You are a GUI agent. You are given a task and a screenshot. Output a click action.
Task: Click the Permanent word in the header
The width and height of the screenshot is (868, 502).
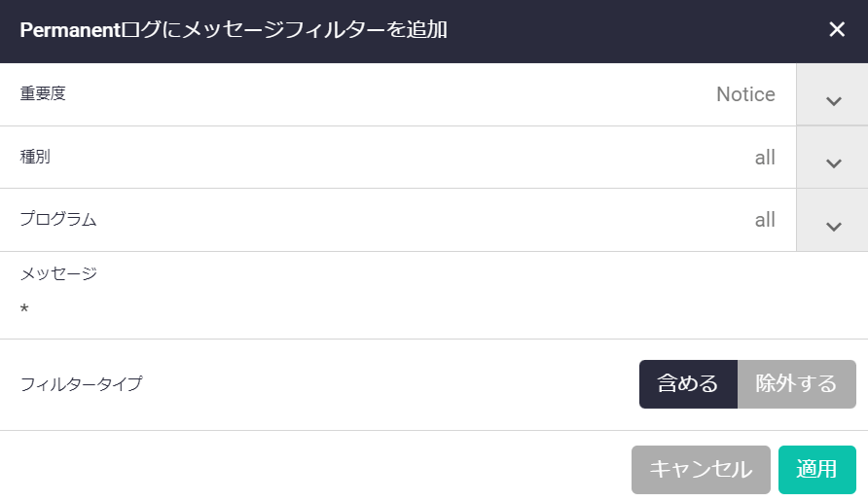(67, 30)
